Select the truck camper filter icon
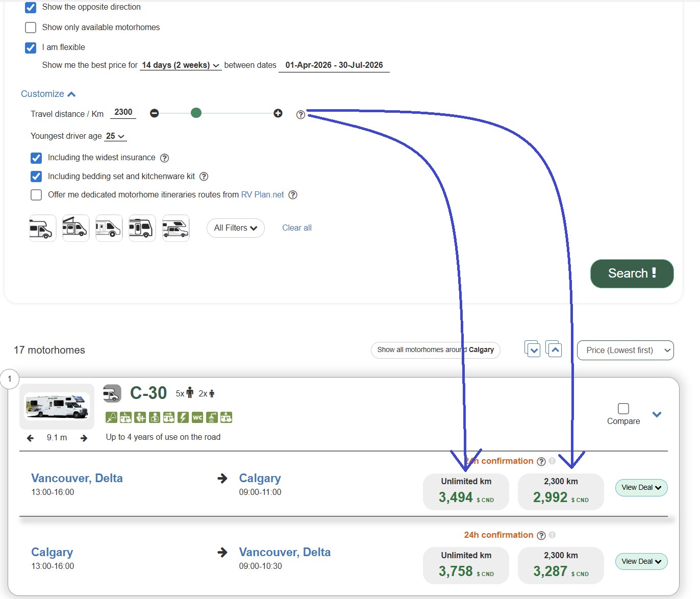 click(x=176, y=228)
